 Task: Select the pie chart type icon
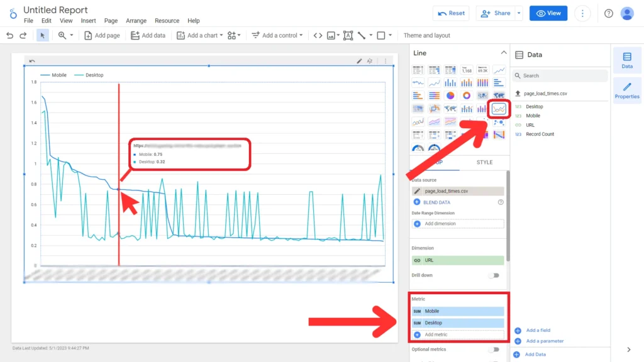pos(450,96)
